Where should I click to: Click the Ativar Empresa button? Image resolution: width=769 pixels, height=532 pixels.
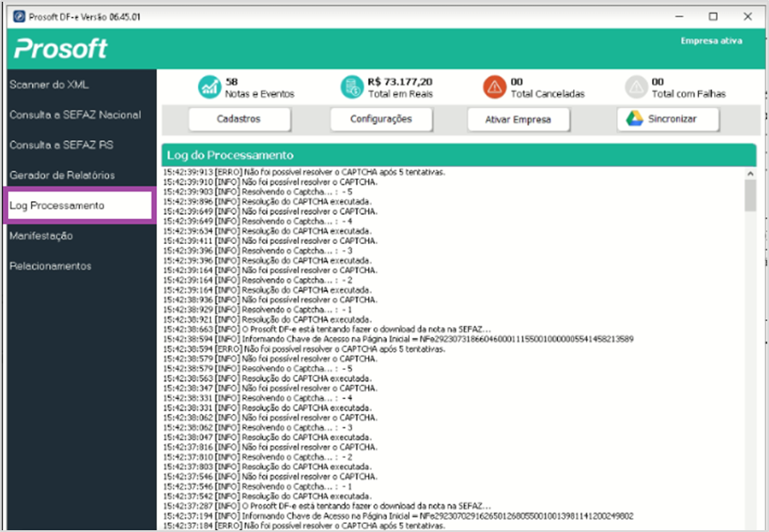(x=518, y=120)
